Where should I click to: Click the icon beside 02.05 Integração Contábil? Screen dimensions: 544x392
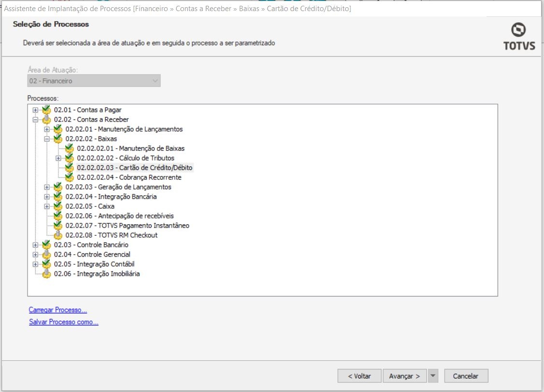pyautogui.click(x=46, y=264)
